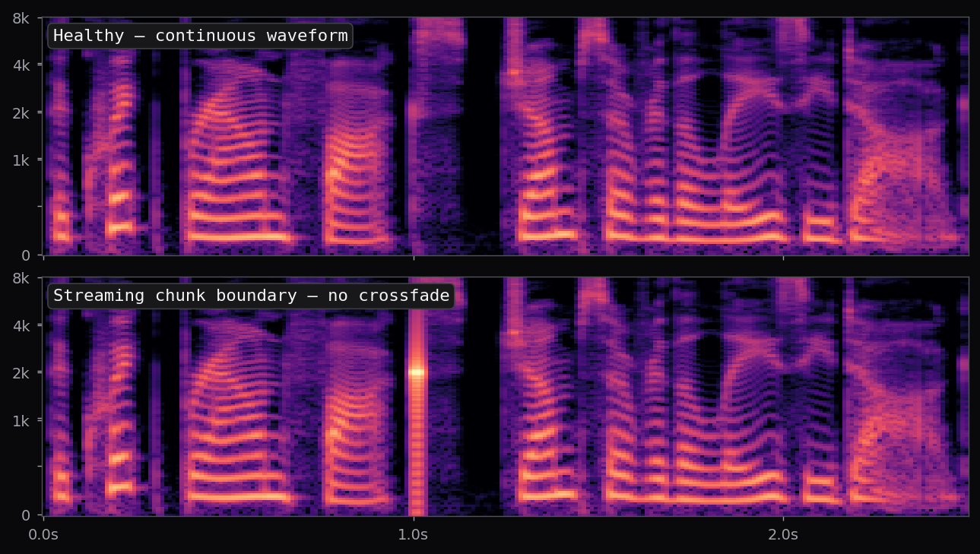The width and height of the screenshot is (980, 554).
Task: Click the "Streaming chunk boundary — no crossfade" label
Action: [252, 296]
